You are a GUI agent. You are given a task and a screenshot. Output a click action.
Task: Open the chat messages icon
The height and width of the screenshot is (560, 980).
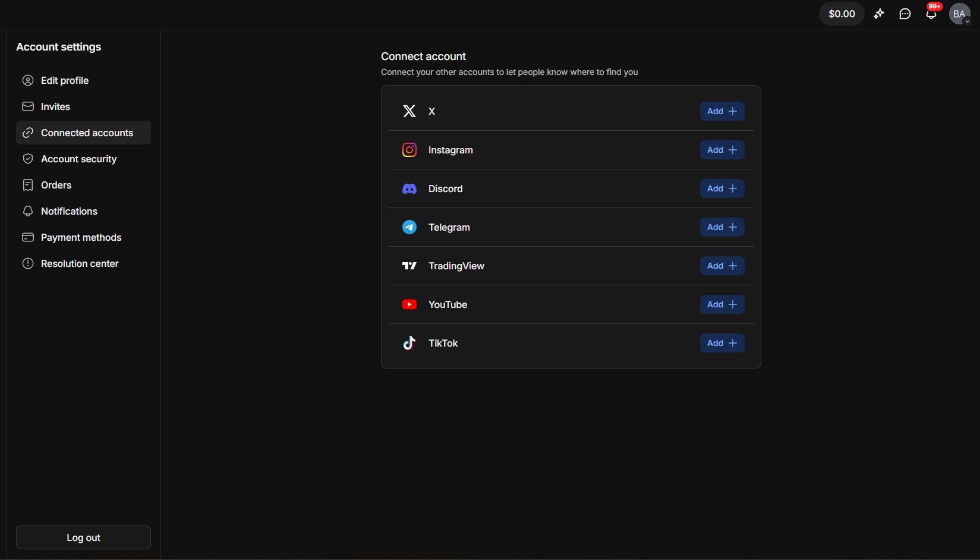[905, 14]
